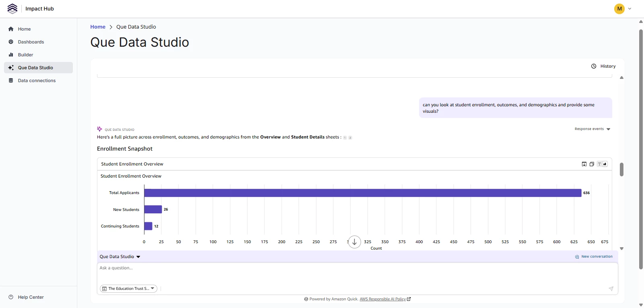Expand the account dropdown chevron

click(x=630, y=8)
